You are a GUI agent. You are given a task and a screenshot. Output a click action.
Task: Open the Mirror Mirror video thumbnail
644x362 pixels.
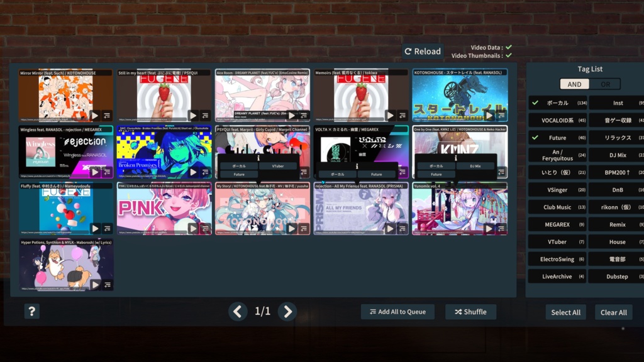[x=65, y=96]
